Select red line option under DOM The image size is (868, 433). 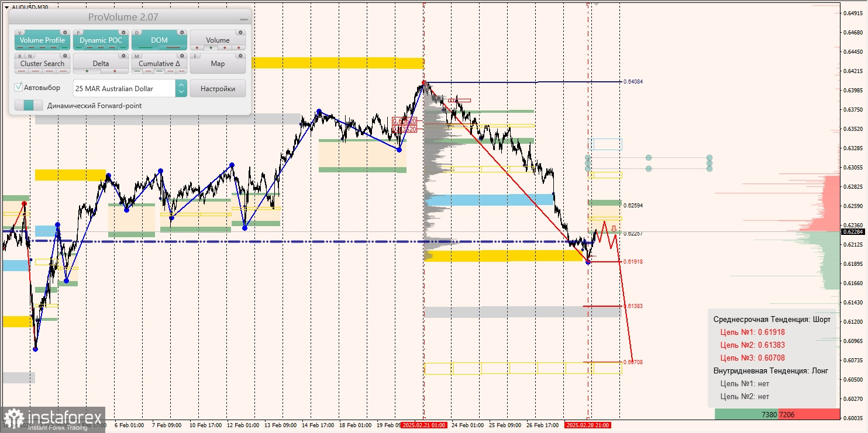click(x=173, y=47)
